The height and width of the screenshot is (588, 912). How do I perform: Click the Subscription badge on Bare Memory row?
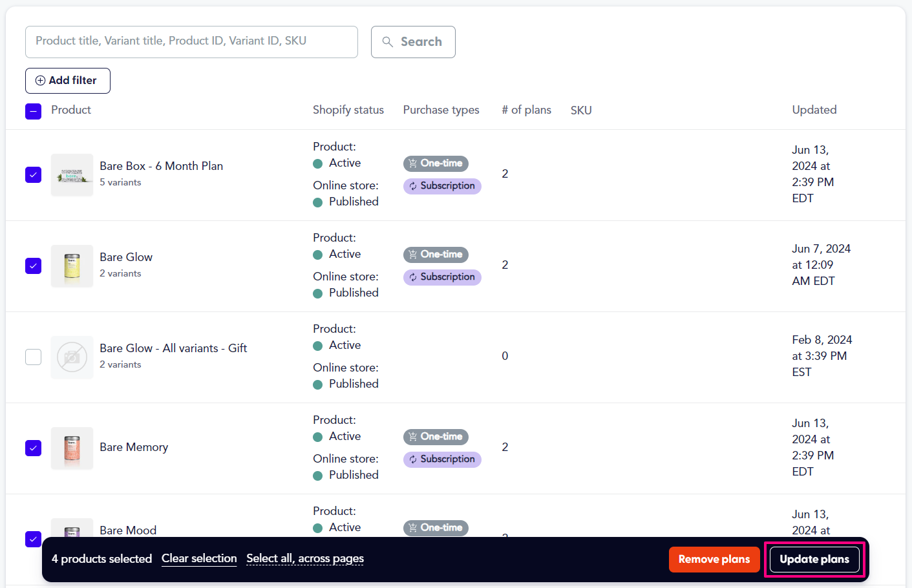(442, 459)
